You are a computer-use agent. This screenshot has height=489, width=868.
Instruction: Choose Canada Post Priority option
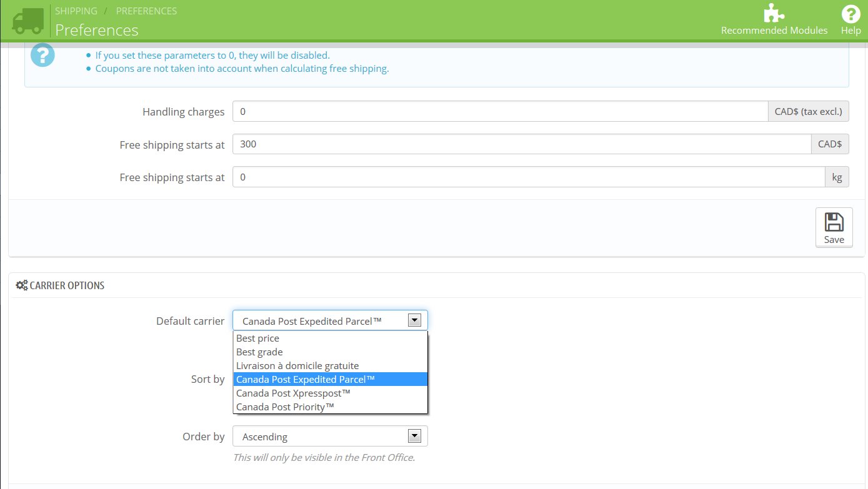331,407
